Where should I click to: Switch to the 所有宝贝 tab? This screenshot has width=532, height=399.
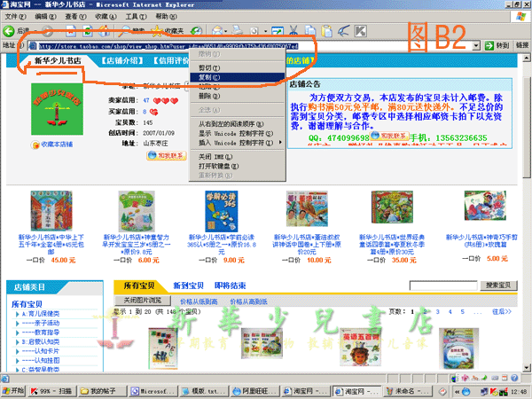tap(139, 286)
